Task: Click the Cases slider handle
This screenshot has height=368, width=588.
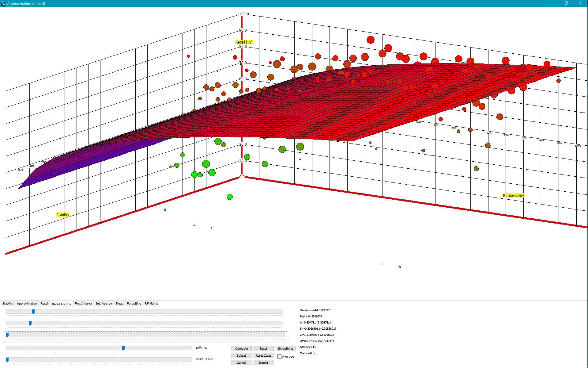Action: point(7,359)
